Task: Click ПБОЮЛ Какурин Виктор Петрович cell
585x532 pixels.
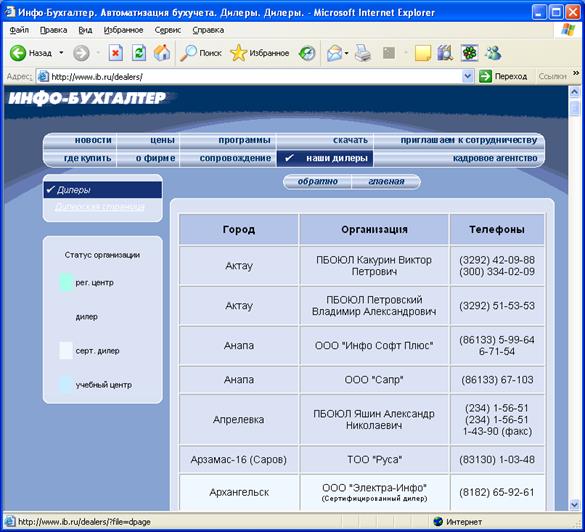Action: tap(374, 266)
